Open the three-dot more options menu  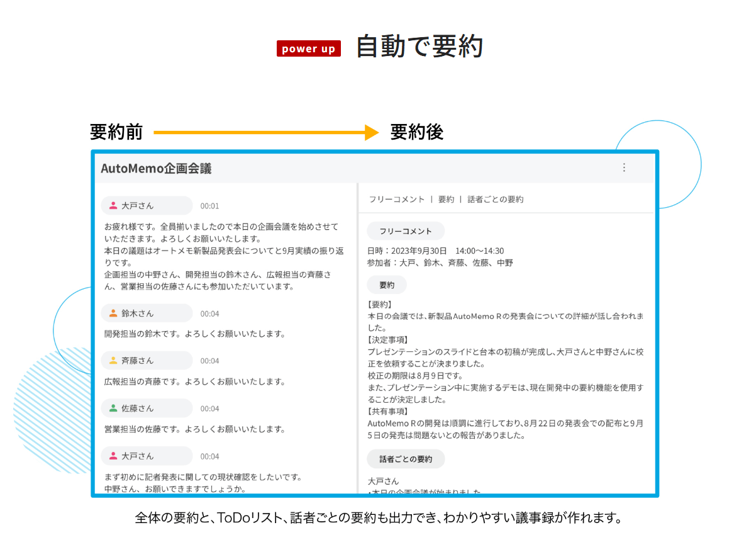point(624,167)
